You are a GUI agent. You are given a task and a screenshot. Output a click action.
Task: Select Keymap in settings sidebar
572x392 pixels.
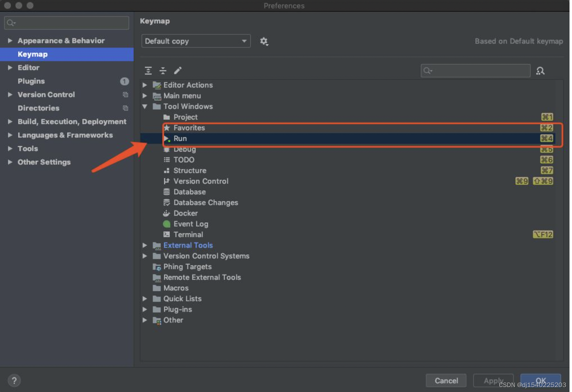coord(67,54)
